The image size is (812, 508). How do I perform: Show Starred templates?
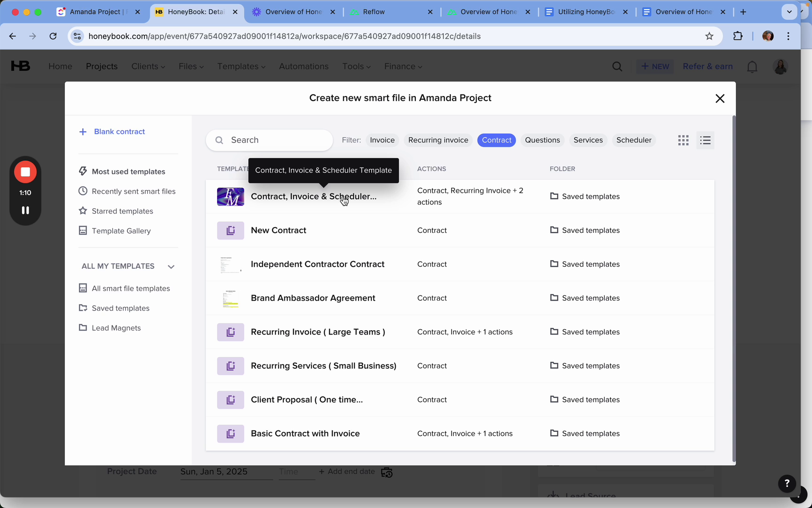(x=116, y=211)
